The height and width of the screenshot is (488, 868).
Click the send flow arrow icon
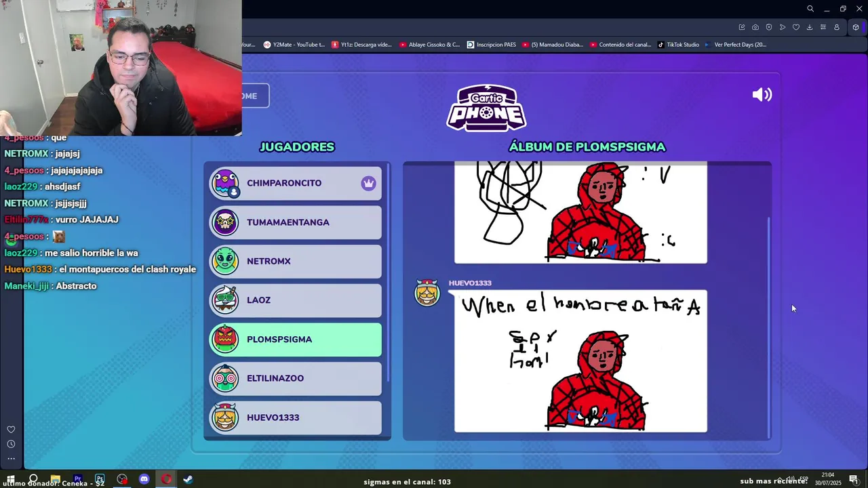pyautogui.click(x=783, y=27)
